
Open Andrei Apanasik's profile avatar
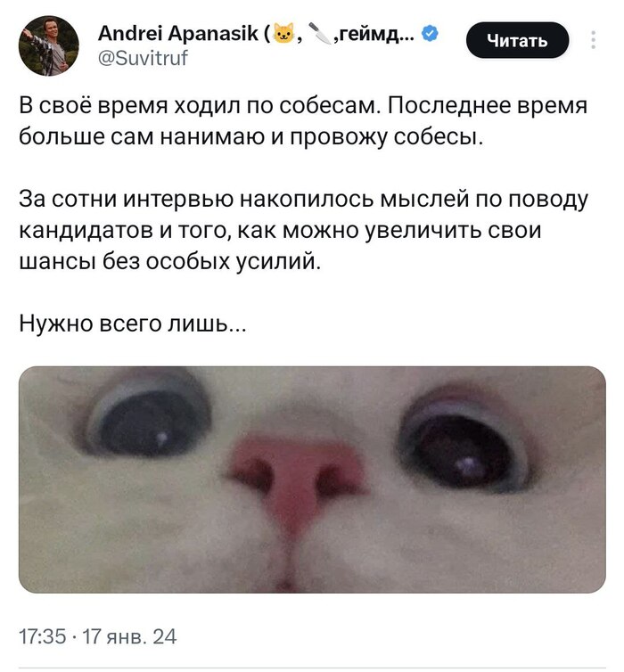48,45
